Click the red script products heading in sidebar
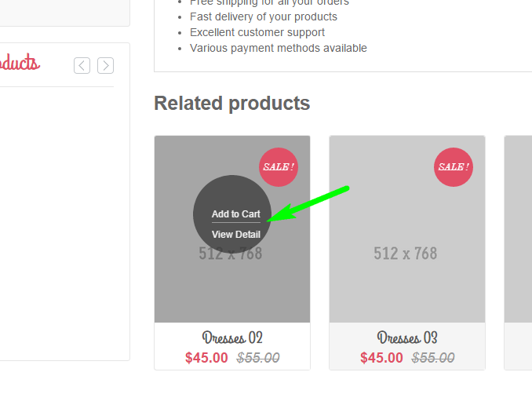Viewport: 532px width, 416px height. pos(20,64)
